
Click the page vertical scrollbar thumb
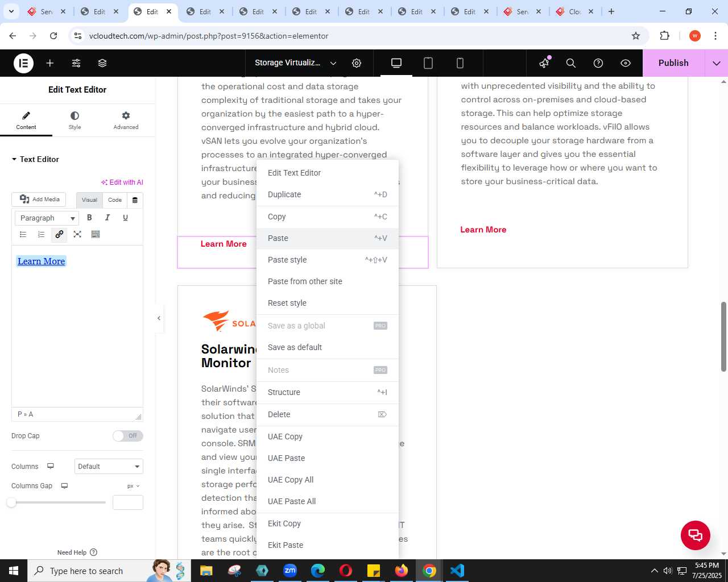(723, 336)
